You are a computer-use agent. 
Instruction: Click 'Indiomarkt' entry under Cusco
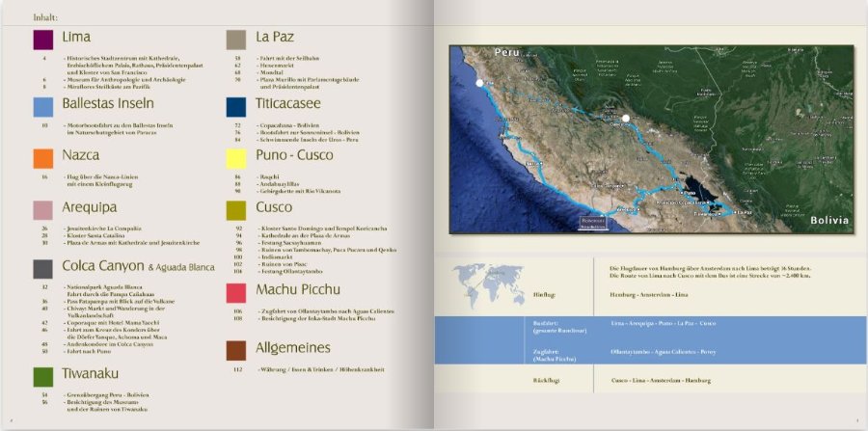(275, 257)
